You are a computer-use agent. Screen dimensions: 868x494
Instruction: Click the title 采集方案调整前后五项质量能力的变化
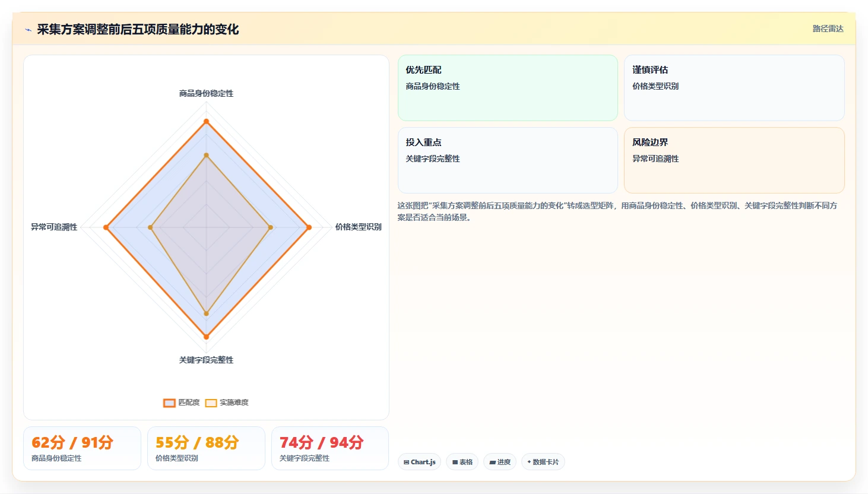pyautogui.click(x=138, y=29)
